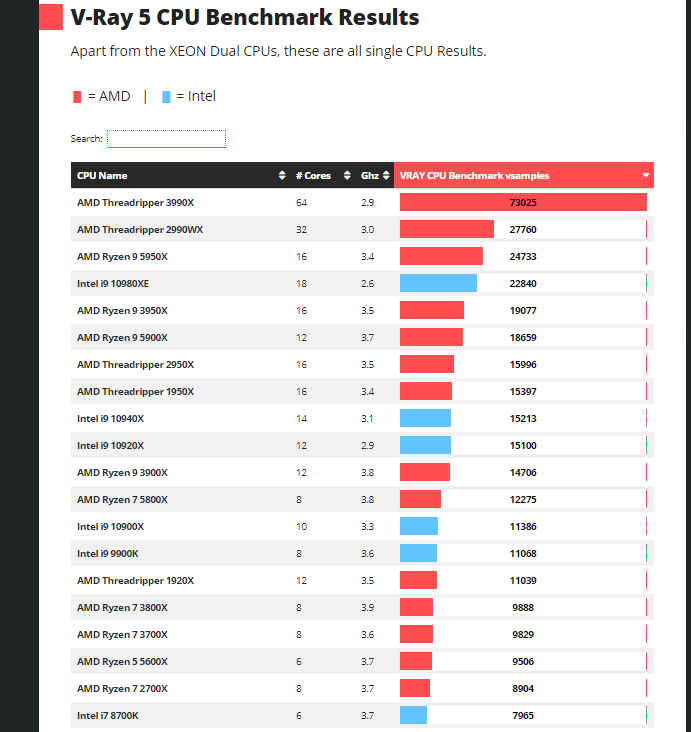Click the blue Intel legend square
This screenshot has height=732, width=691.
point(166,97)
